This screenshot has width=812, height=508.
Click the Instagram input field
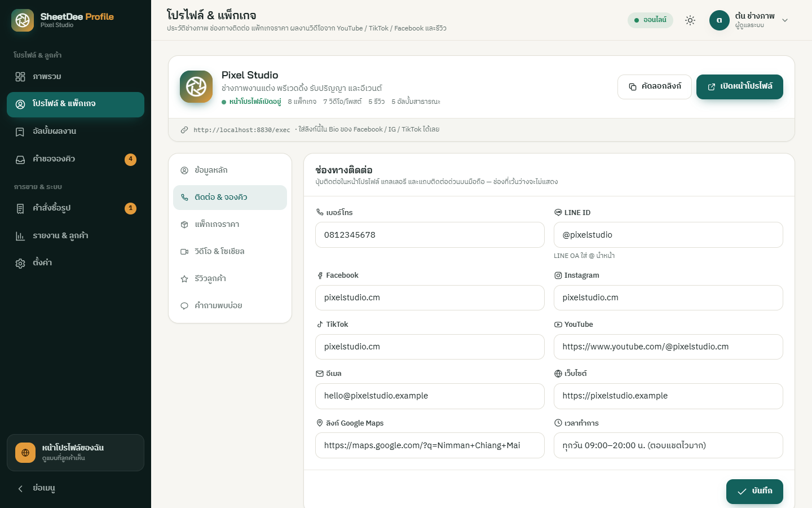pos(668,297)
